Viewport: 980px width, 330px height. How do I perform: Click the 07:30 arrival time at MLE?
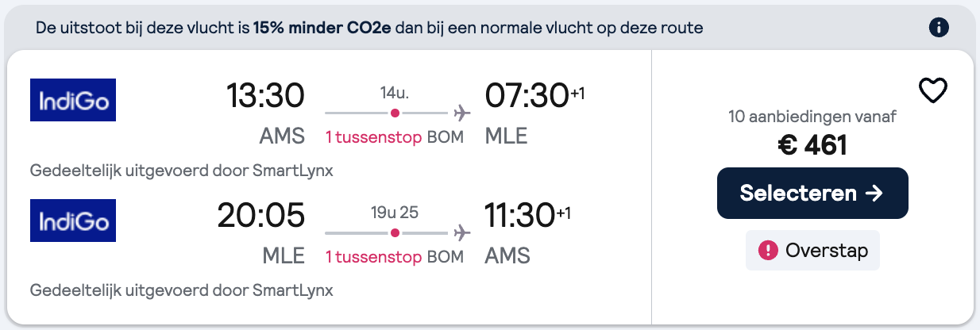click(527, 97)
